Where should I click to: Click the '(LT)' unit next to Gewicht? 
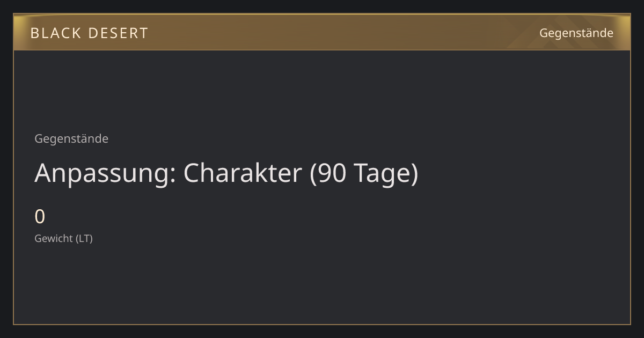click(x=84, y=239)
